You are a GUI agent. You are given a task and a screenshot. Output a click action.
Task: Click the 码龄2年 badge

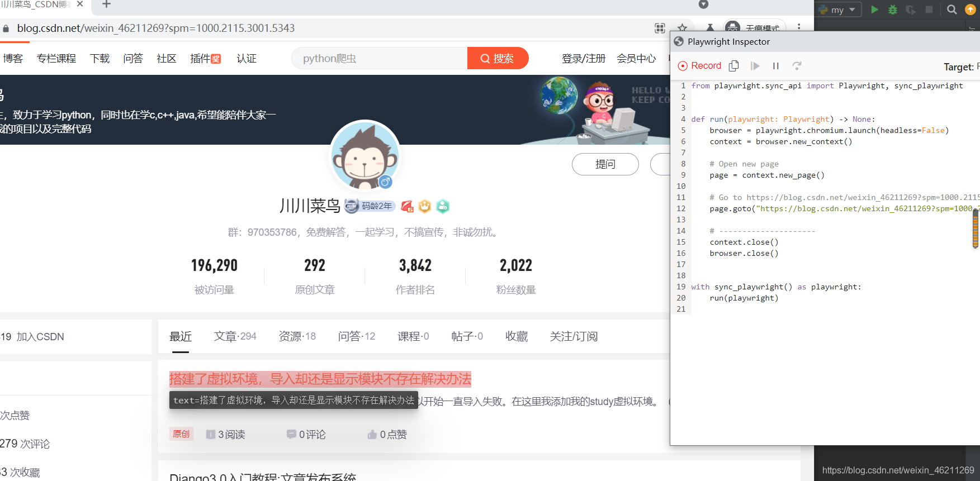click(x=370, y=206)
